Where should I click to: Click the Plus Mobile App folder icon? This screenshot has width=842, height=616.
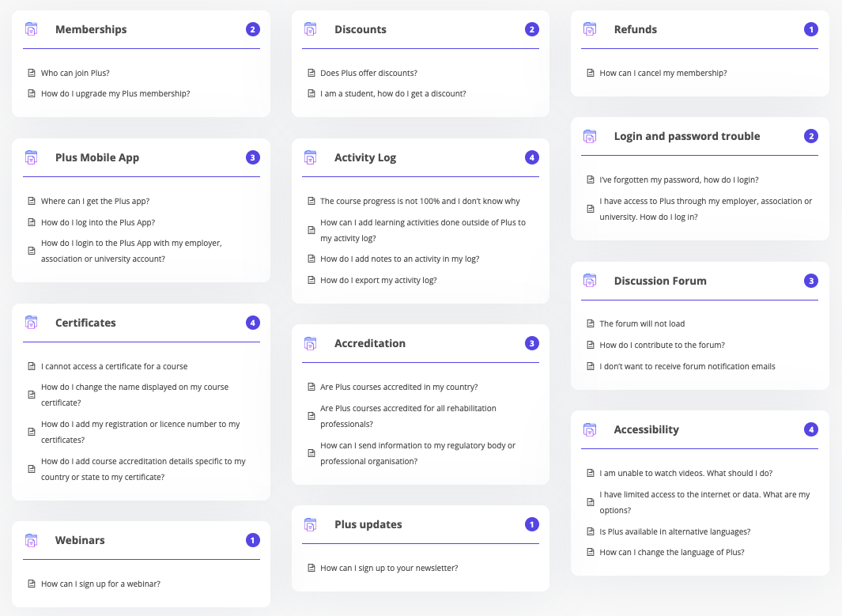(31, 157)
